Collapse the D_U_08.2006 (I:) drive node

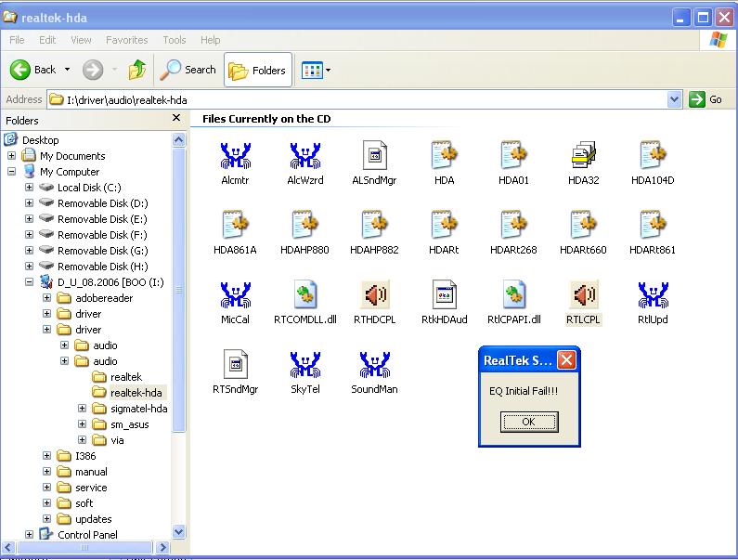[x=29, y=282]
